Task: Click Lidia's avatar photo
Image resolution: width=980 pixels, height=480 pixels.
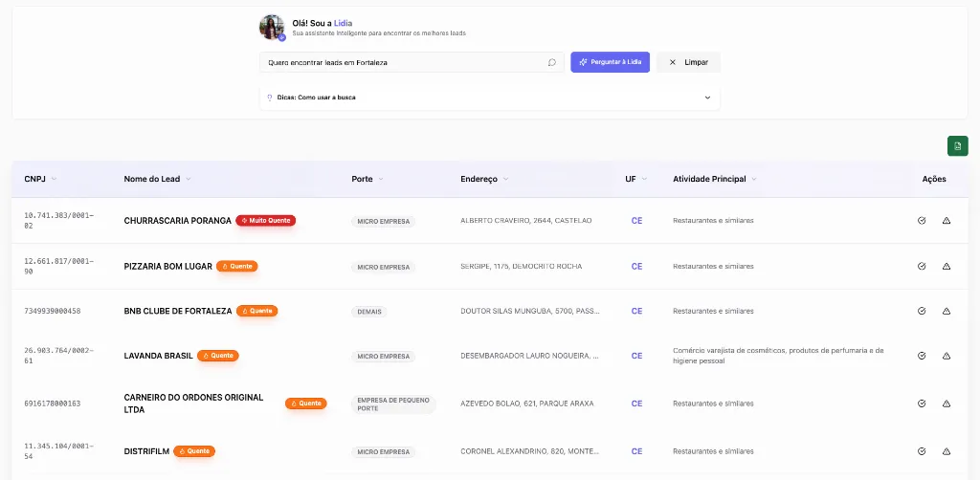Action: 272,28
